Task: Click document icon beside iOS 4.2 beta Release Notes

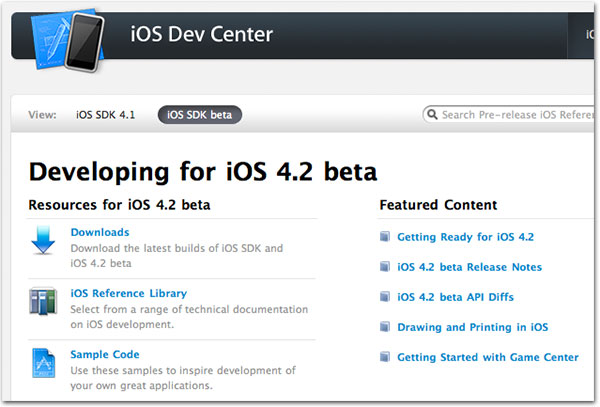Action: pos(385,267)
